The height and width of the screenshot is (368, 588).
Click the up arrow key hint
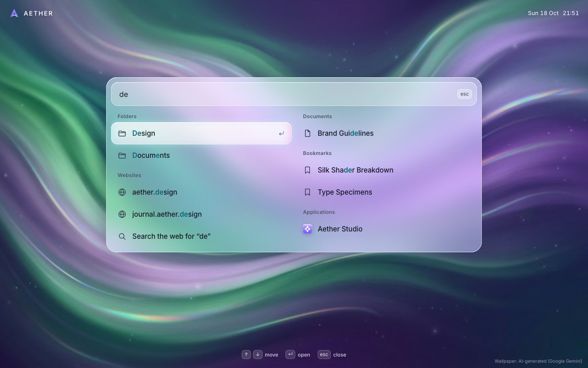(246, 355)
